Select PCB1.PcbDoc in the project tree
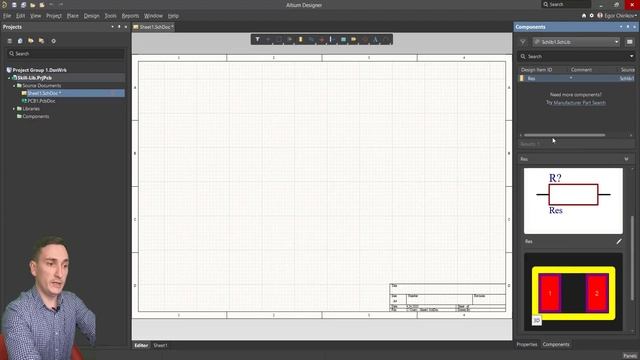 pos(41,101)
